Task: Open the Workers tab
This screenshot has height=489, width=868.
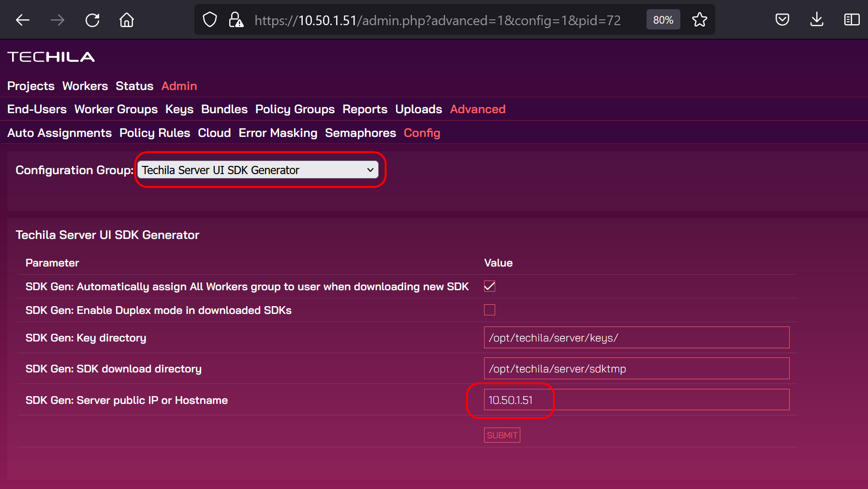Action: click(x=85, y=86)
